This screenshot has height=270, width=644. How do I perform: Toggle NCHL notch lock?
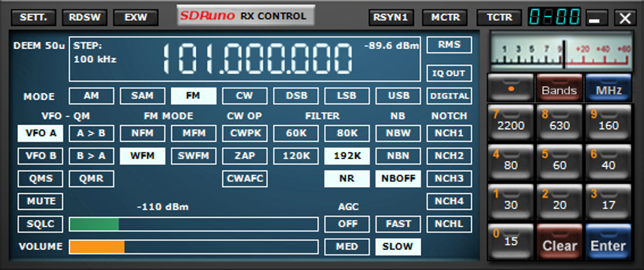pos(449,224)
